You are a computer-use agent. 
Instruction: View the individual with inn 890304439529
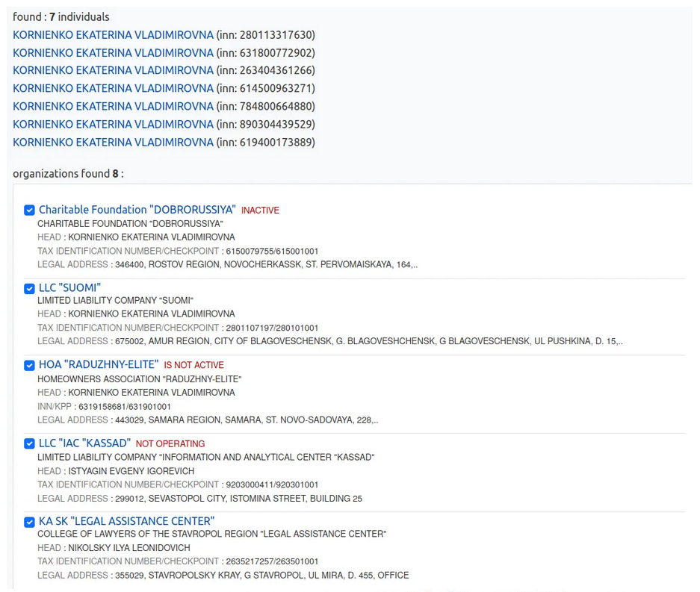pyautogui.click(x=113, y=124)
